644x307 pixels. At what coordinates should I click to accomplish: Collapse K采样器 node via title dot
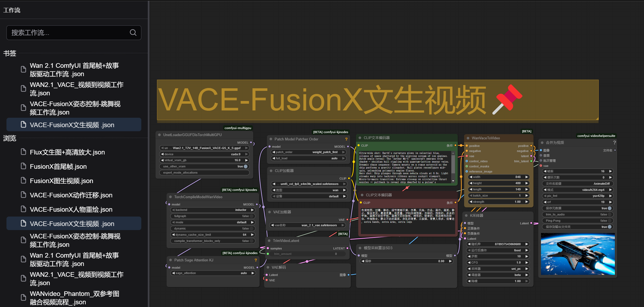466,215
